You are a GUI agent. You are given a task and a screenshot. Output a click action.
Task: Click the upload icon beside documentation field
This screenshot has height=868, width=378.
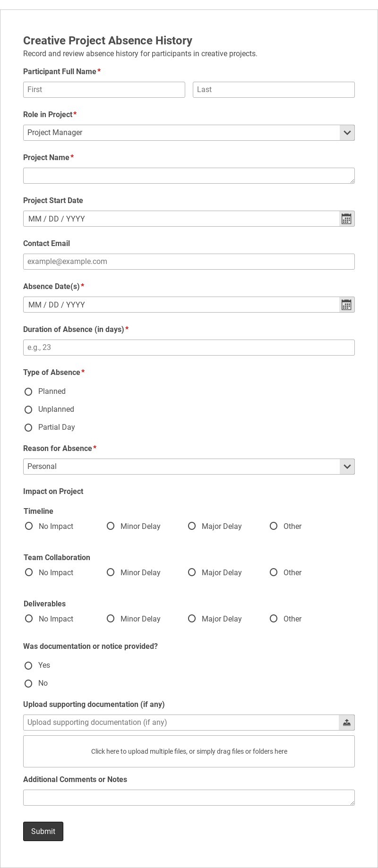(x=346, y=723)
